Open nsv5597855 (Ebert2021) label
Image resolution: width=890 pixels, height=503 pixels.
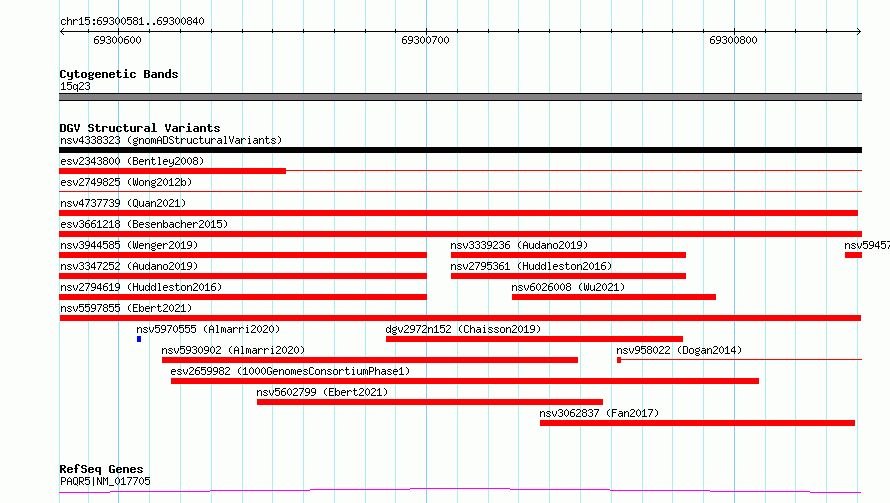point(126,308)
